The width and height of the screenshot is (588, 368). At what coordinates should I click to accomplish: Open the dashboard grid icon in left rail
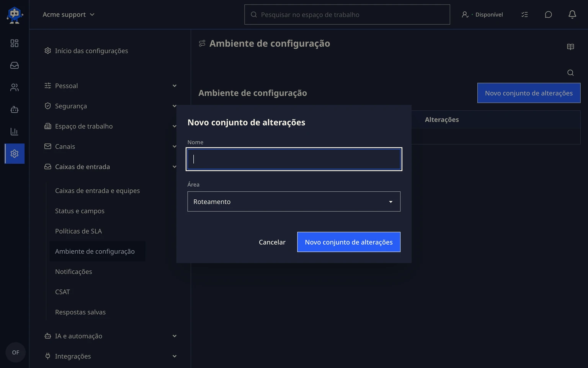coord(15,43)
